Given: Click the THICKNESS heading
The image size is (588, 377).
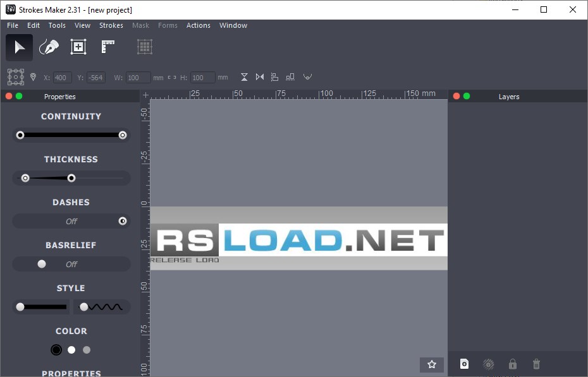Looking at the screenshot, I should [x=71, y=160].
